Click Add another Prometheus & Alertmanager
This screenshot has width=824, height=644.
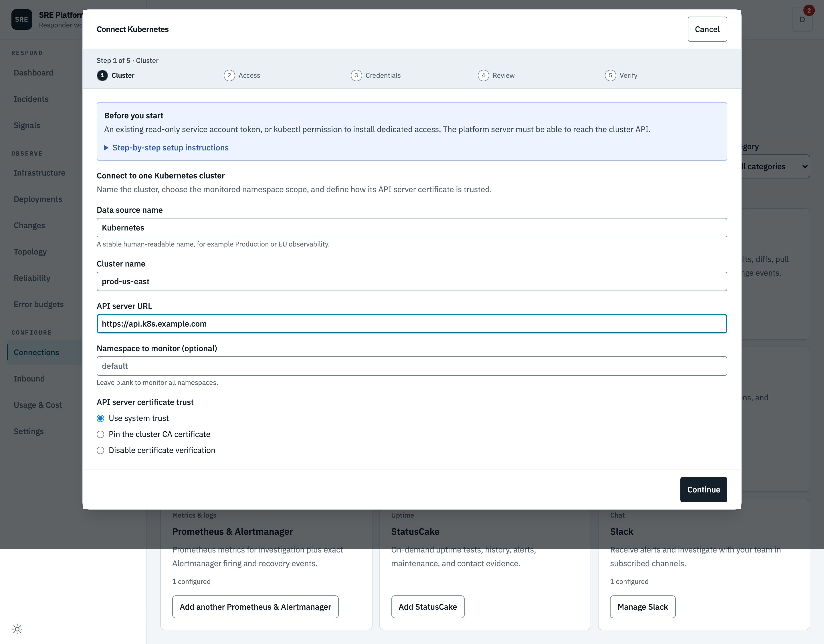255,607
